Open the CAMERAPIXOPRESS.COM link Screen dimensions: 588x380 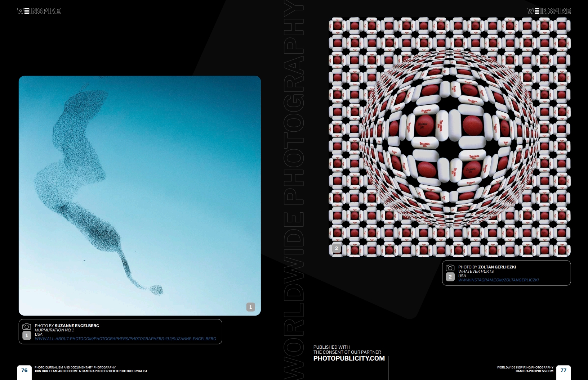[x=534, y=371]
